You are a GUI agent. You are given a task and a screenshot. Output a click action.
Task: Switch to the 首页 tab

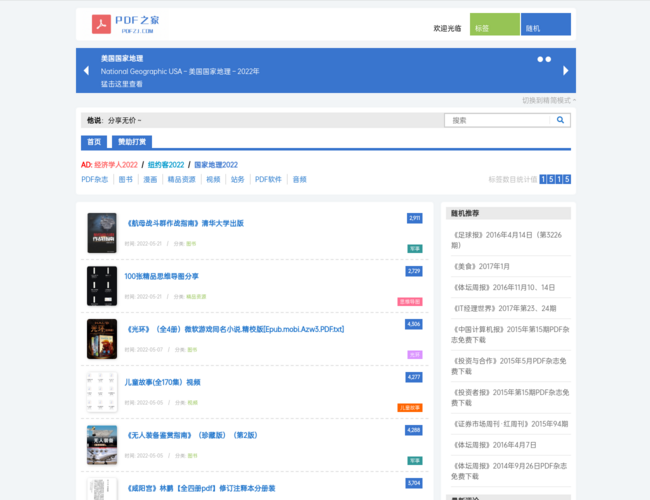(x=94, y=142)
